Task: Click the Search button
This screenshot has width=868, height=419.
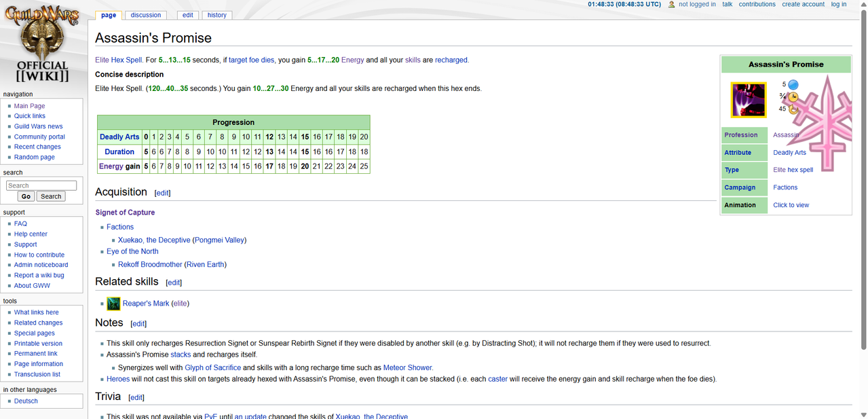Action: point(51,196)
